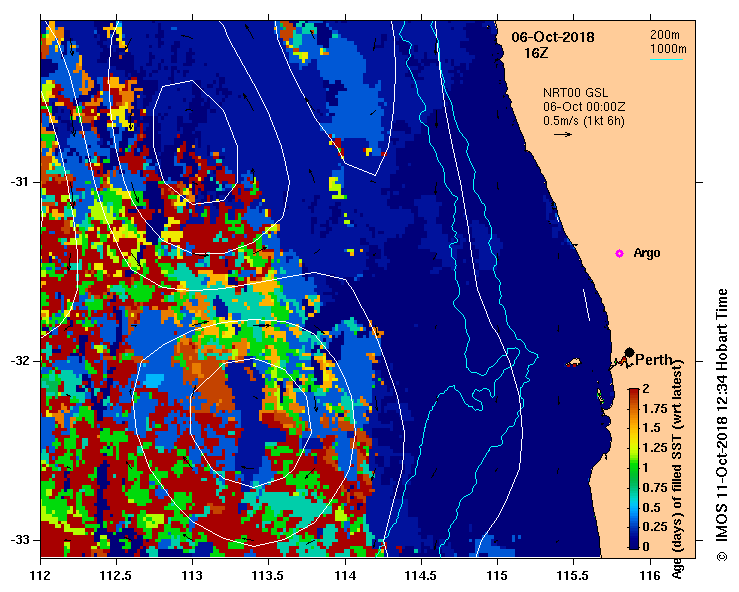Click the '06-Oct 00:00Z' velocity timestamp
This screenshot has height=592, width=739.
click(x=584, y=107)
